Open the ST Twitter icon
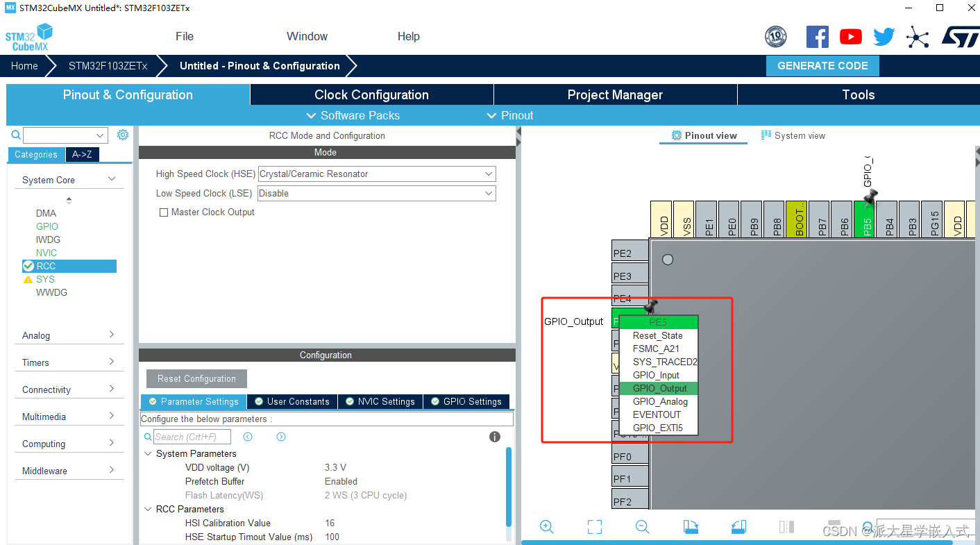 coord(884,37)
